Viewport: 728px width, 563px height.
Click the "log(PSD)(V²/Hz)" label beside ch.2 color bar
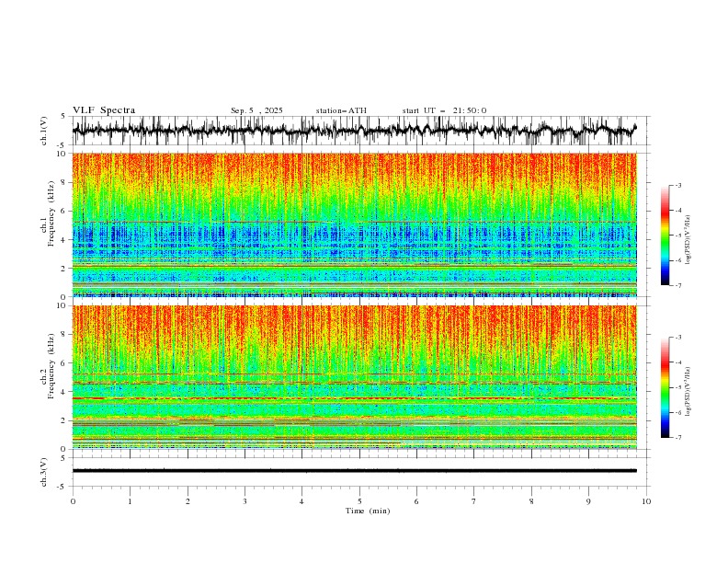[x=688, y=392]
